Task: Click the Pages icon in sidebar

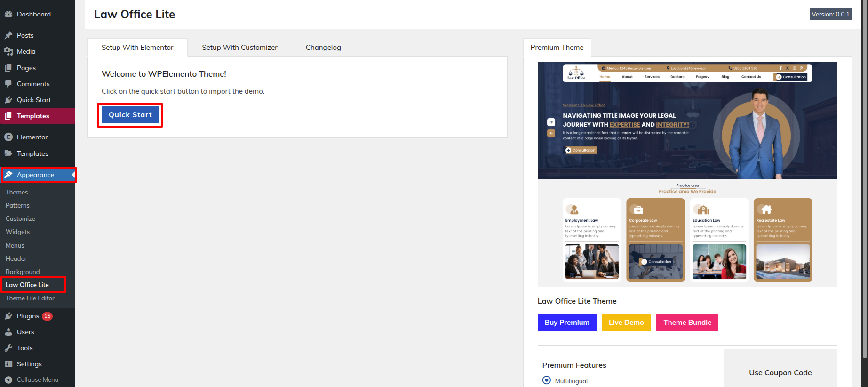Action: [x=8, y=68]
